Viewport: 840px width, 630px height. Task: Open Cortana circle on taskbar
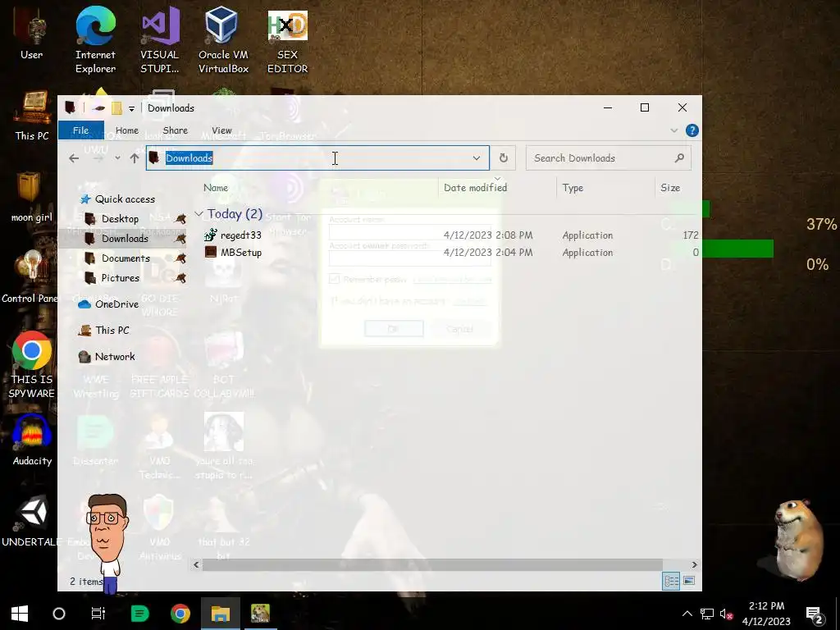[x=59, y=614]
